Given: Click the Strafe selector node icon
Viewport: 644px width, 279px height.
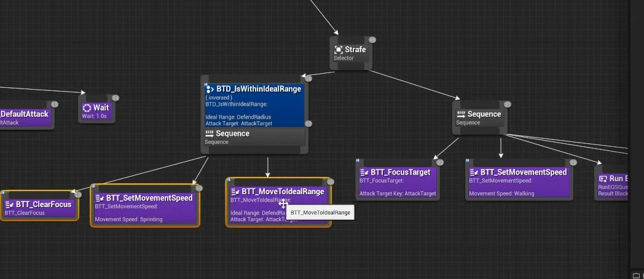Looking at the screenshot, I should [x=338, y=50].
